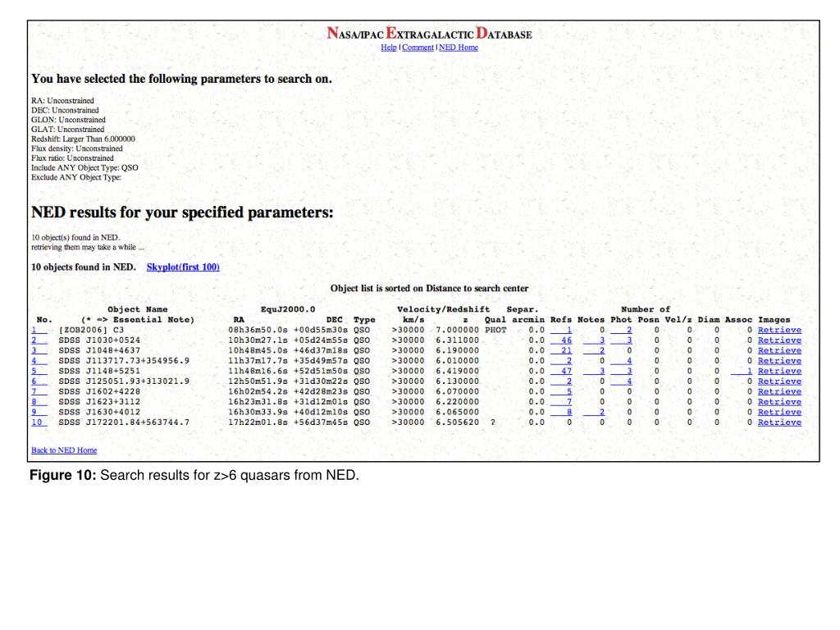Screen dimensions: 840x630
Task: Open the 47 Refs for SDSS J1148+5251
Action: [x=561, y=371]
